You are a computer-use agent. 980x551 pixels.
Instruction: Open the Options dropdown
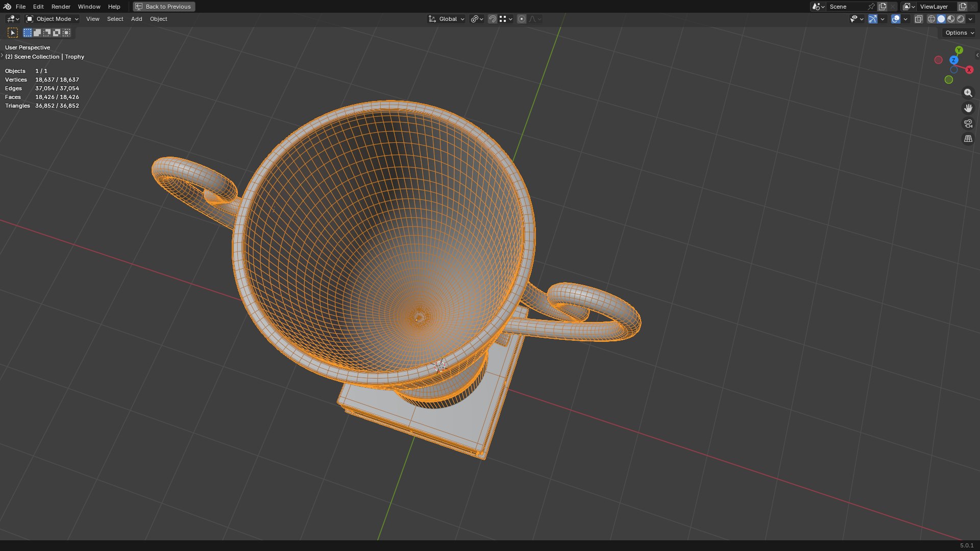point(959,33)
